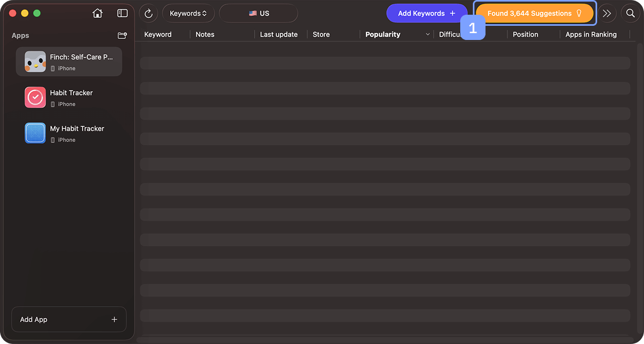Select the Finch: Self-Care app icon
This screenshot has width=644, height=344.
[35, 62]
